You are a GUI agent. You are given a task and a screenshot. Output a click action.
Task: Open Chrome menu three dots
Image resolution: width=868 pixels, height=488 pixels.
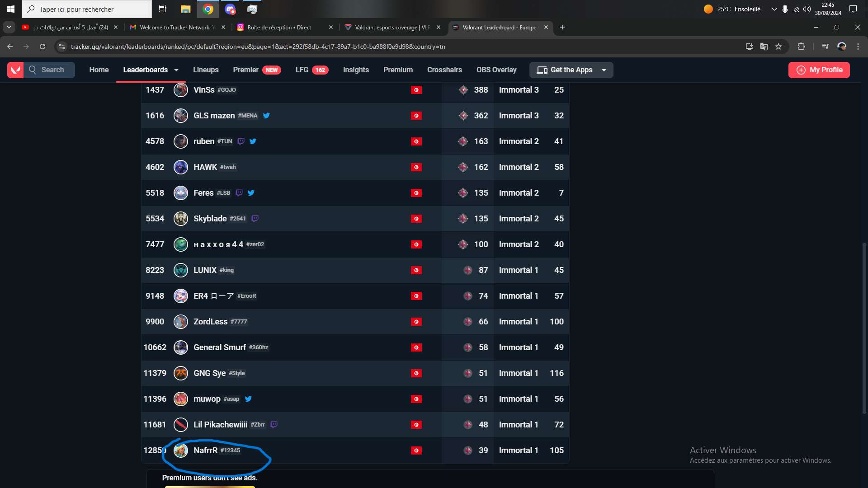pyautogui.click(x=858, y=47)
